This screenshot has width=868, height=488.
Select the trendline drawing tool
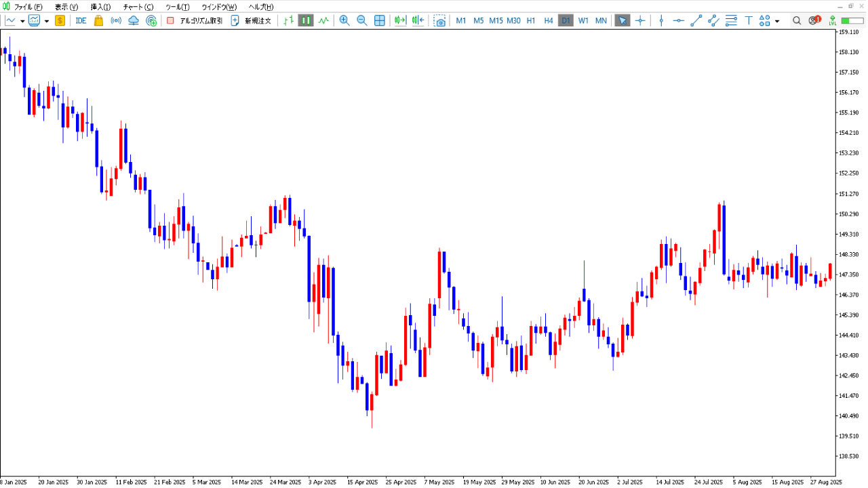[694, 20]
